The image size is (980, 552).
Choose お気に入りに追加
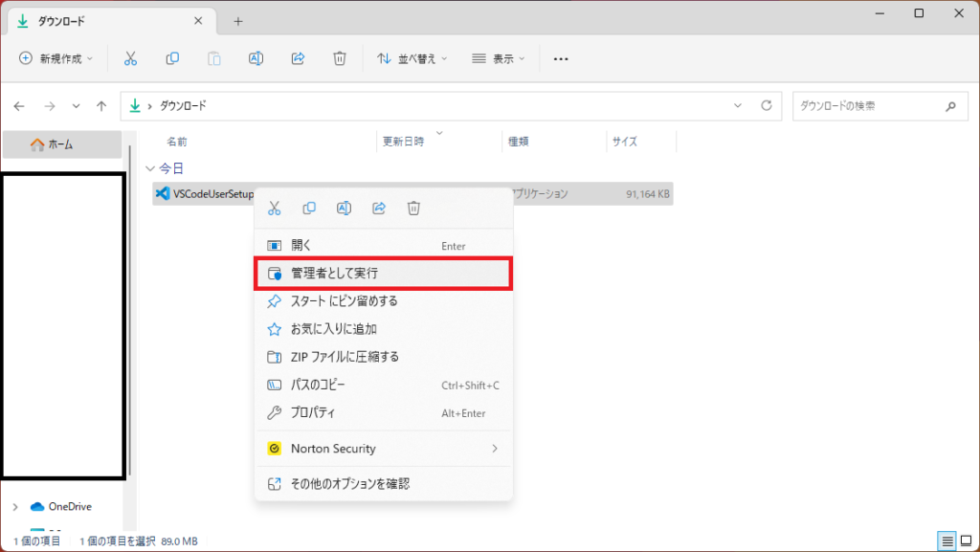384,329
